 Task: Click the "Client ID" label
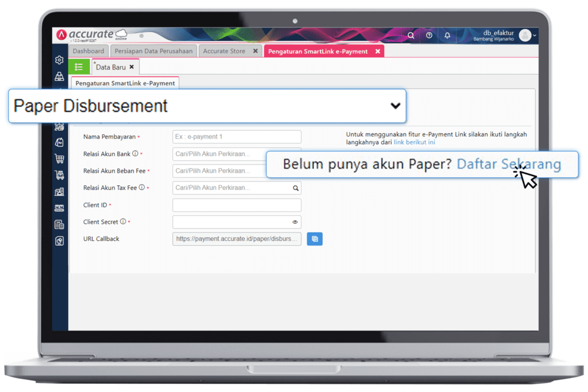pyautogui.click(x=95, y=205)
